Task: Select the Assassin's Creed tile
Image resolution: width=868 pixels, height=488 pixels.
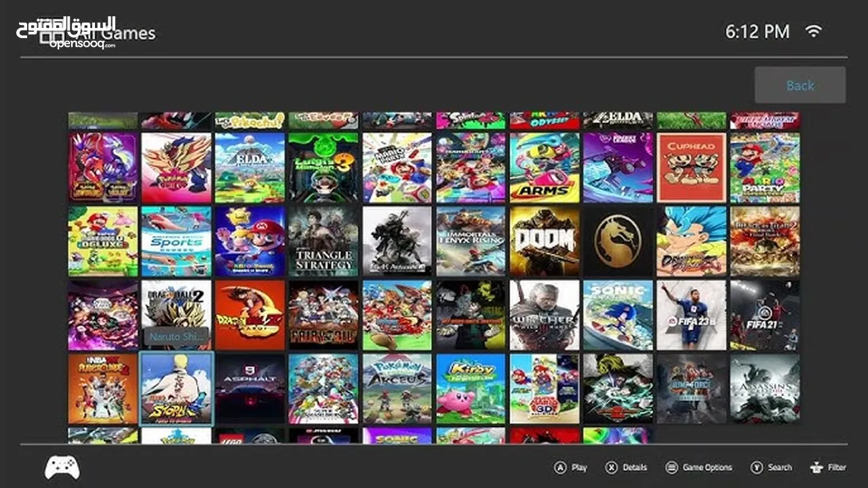Action: (x=765, y=389)
